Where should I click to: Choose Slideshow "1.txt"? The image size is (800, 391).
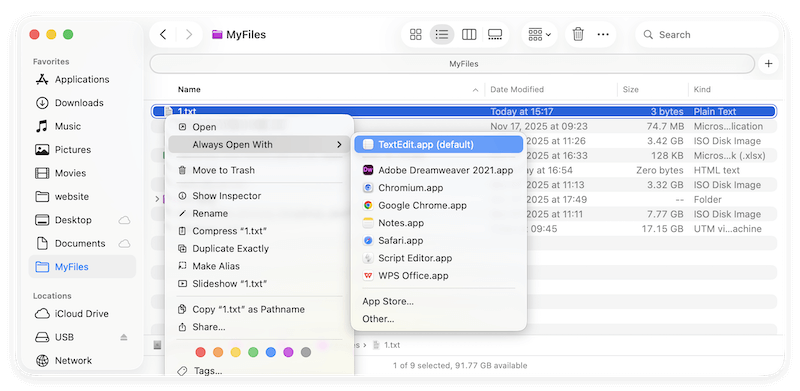260,284
